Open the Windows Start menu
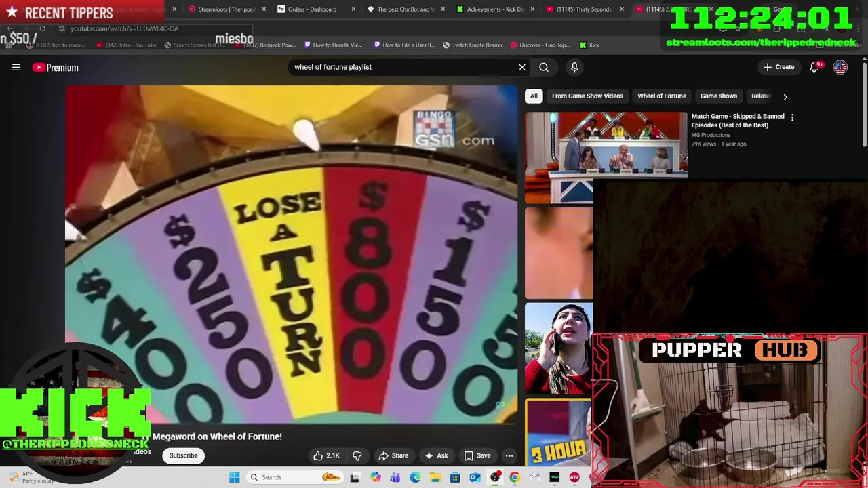 [234, 477]
